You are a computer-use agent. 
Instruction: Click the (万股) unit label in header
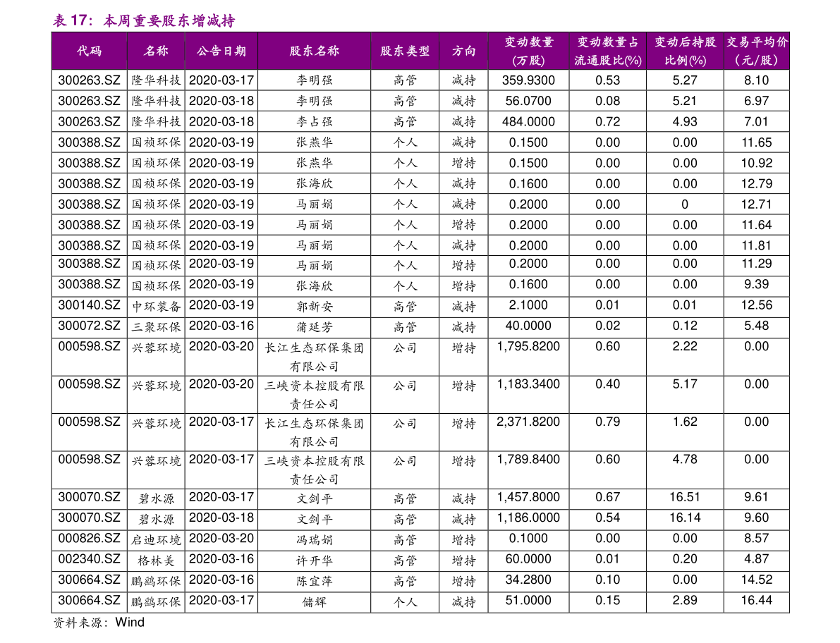pyautogui.click(x=529, y=61)
